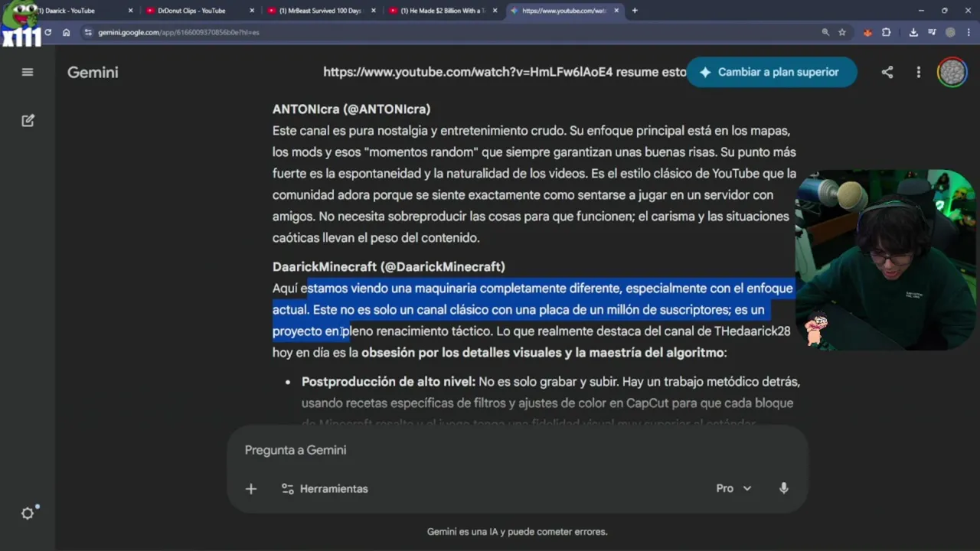Click the Cambiar a plan superior button
Image resolution: width=980 pixels, height=551 pixels.
pyautogui.click(x=771, y=72)
